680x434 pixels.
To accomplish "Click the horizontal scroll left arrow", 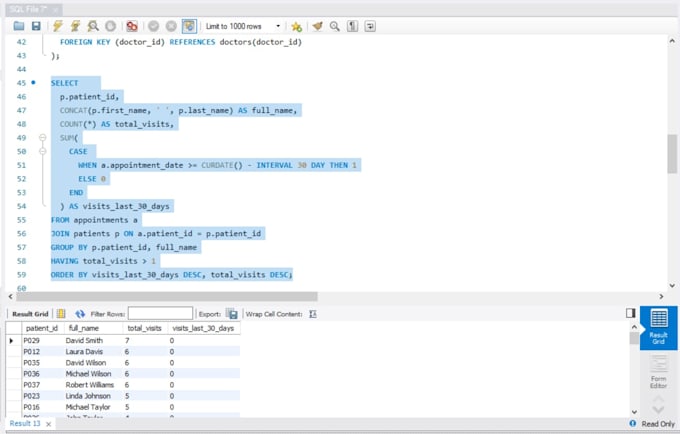I will coord(11,297).
